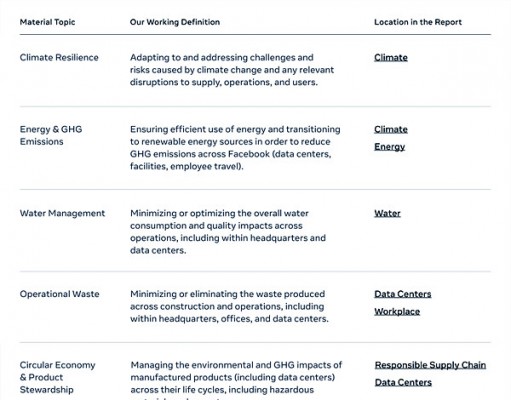Click the Energy & GHG definition paragraph
The height and width of the screenshot is (400, 511).
[x=235, y=148]
